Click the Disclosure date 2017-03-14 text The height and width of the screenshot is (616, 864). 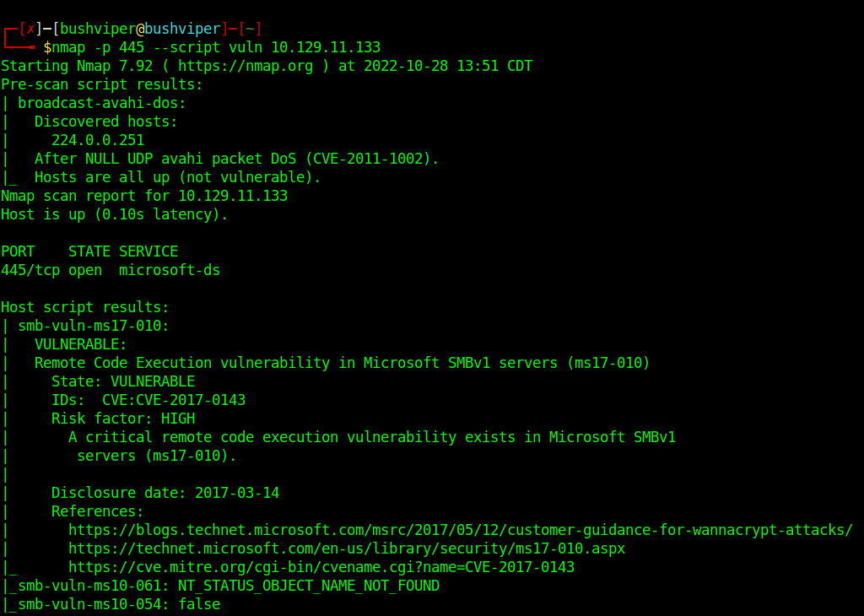coord(165,493)
